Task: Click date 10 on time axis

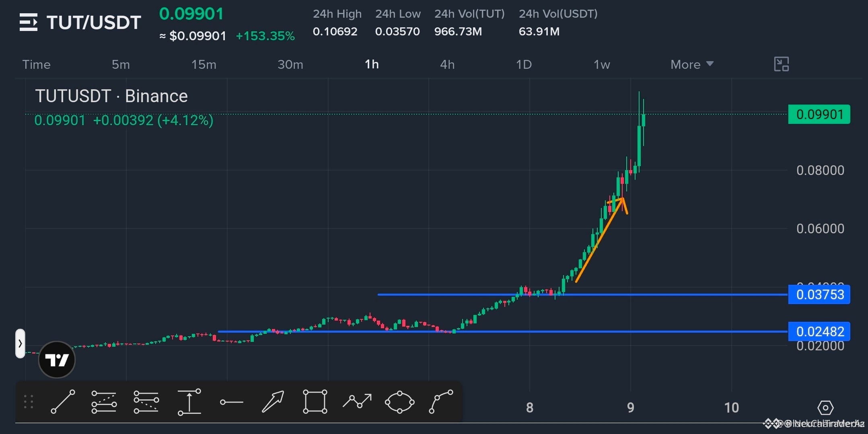Action: click(732, 408)
